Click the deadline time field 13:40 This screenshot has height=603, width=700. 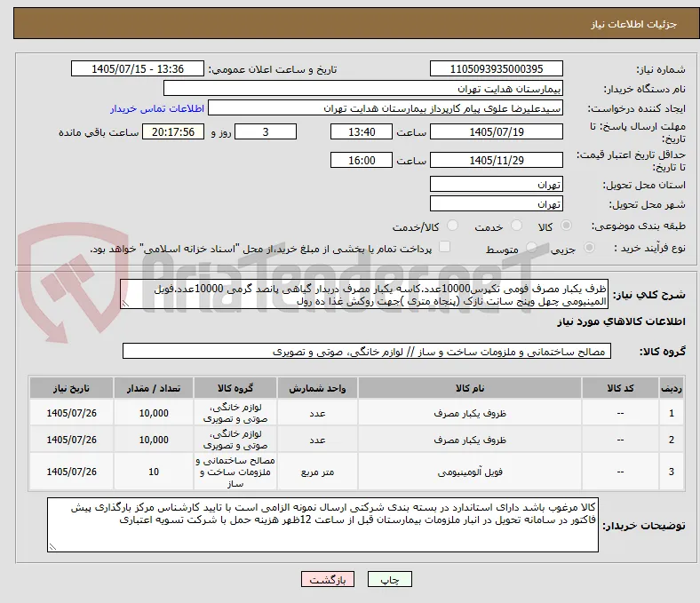pos(362,131)
